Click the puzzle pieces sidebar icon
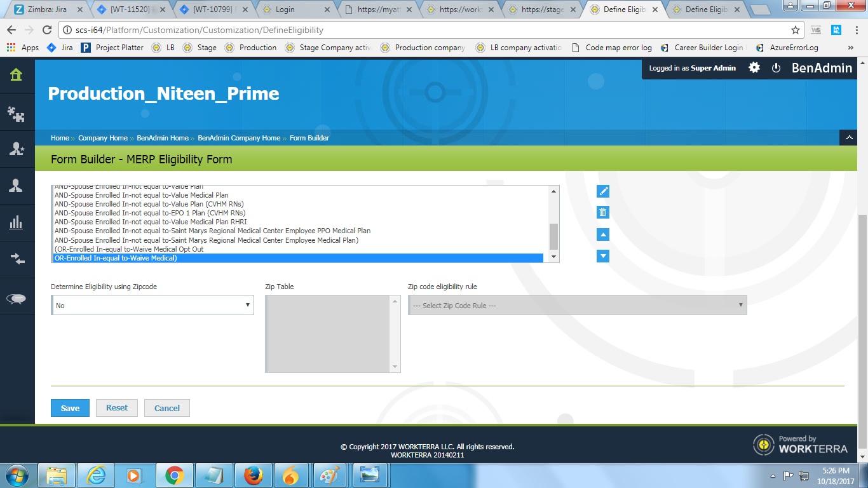Image resolution: width=868 pixels, height=488 pixels. pyautogui.click(x=17, y=113)
